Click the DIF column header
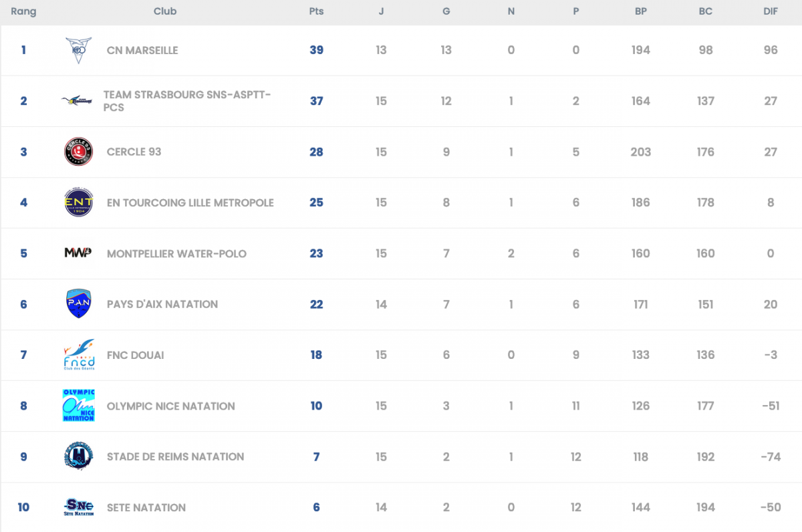 point(771,11)
